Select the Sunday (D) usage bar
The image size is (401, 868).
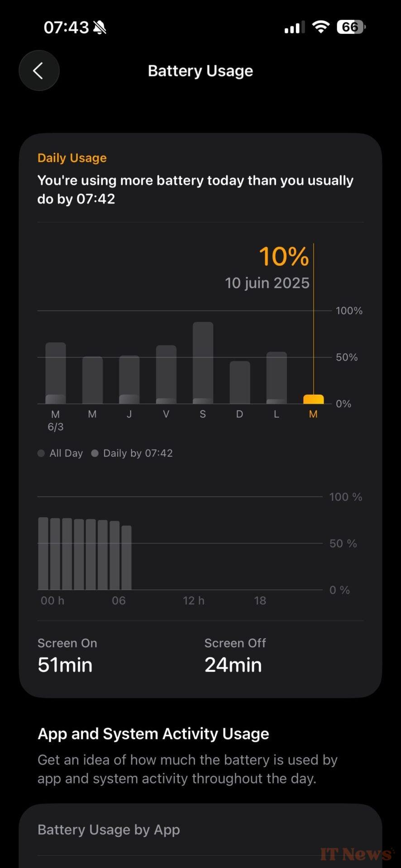click(x=239, y=382)
